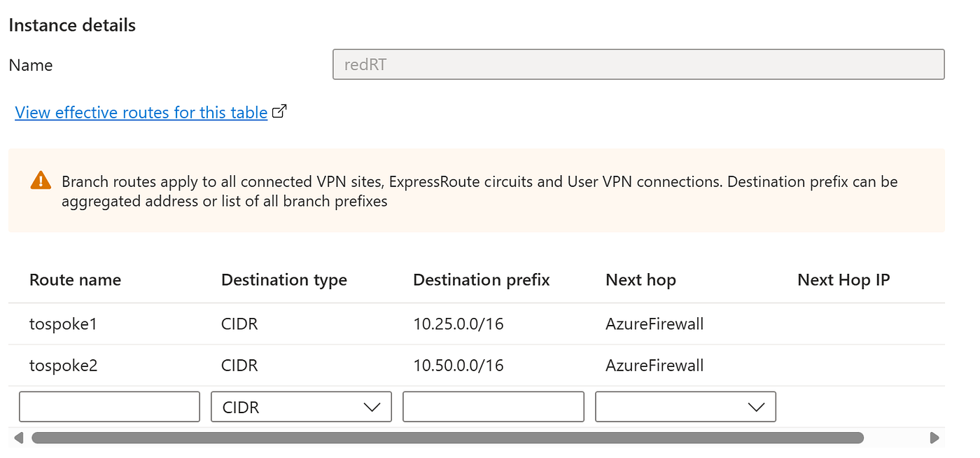Select the tospoke2 route row
980x458 pixels.
477,365
